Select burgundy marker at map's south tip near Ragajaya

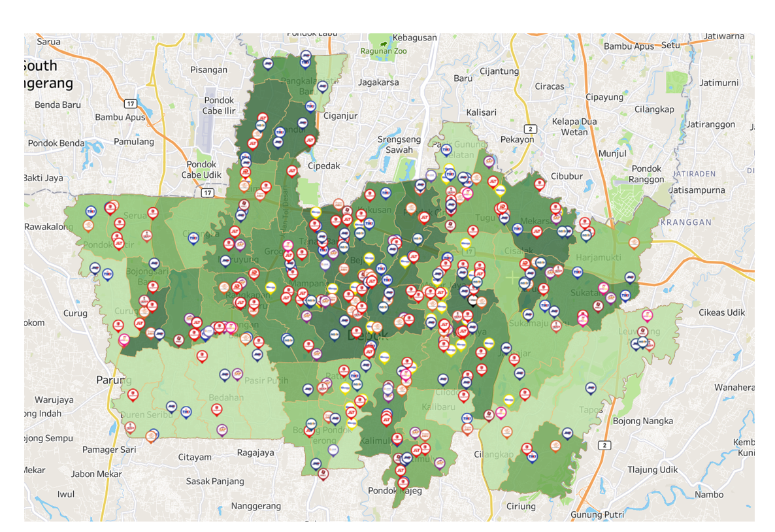(323, 475)
